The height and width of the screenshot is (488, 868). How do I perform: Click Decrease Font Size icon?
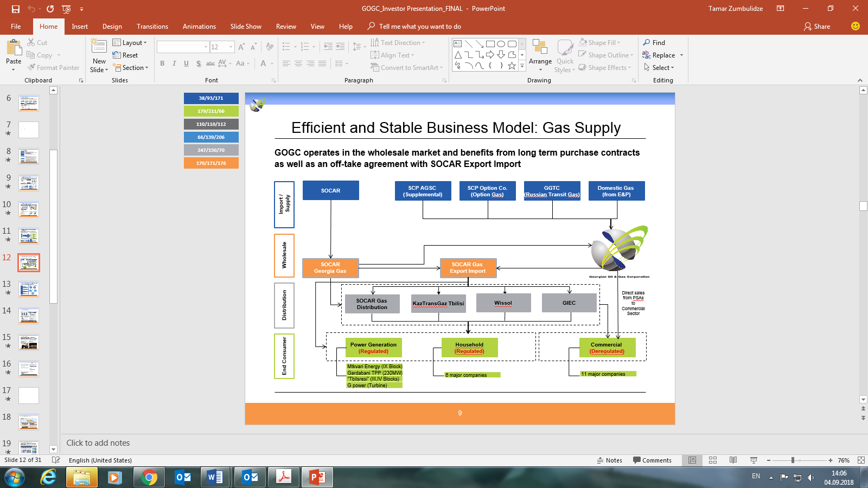click(253, 47)
